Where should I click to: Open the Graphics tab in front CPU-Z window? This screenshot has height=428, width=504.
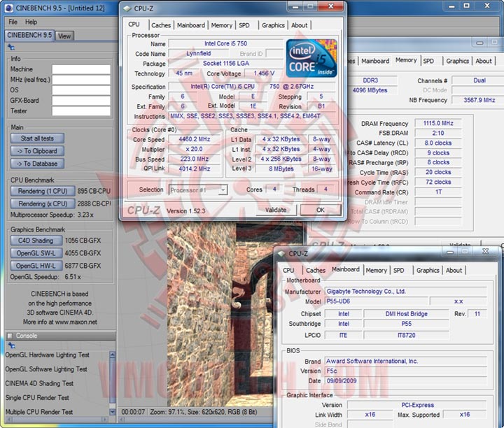273,25
